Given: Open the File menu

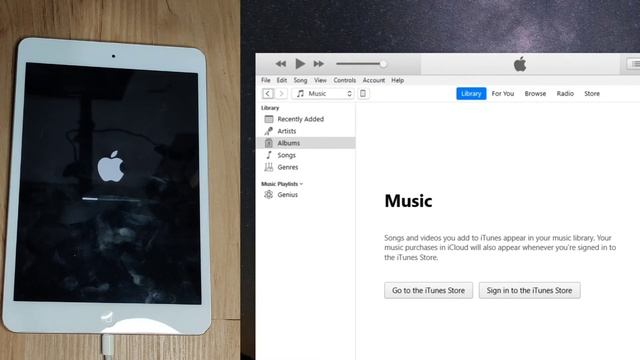Looking at the screenshot, I should 266,80.
